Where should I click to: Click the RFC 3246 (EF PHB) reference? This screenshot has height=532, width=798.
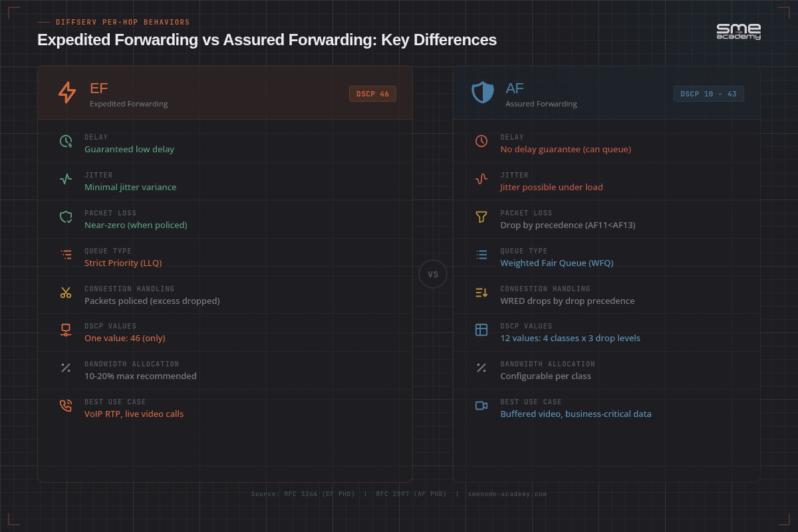coord(303,494)
